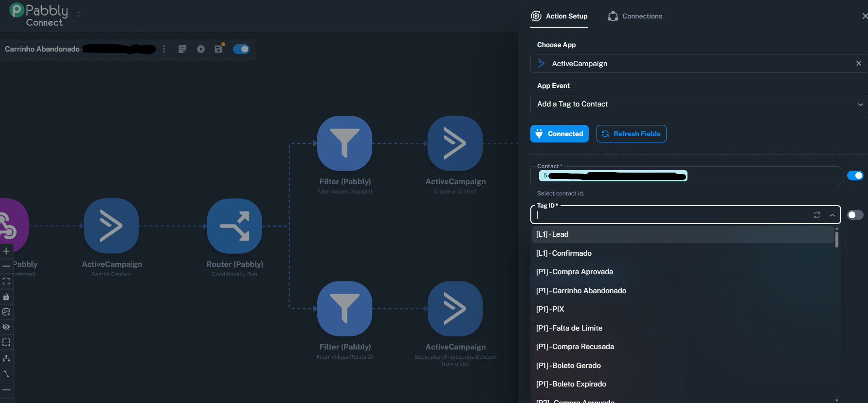Select the ActiveCampaign Subscribe/Unsubscribe Contact node
Viewport: 868px width, 403px height.
point(455,308)
